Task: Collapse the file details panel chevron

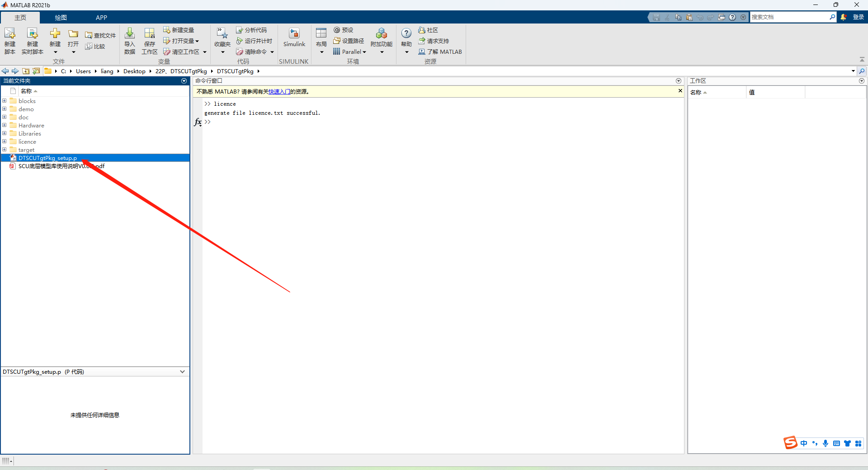Action: tap(182, 371)
